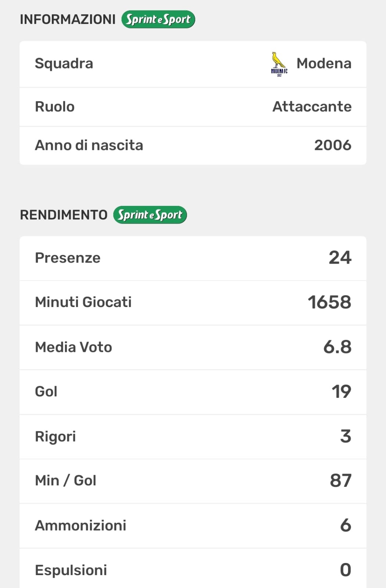
Task: Tap the Sprint e Sport badge beside INFORMAZIONI
Action: (x=158, y=19)
